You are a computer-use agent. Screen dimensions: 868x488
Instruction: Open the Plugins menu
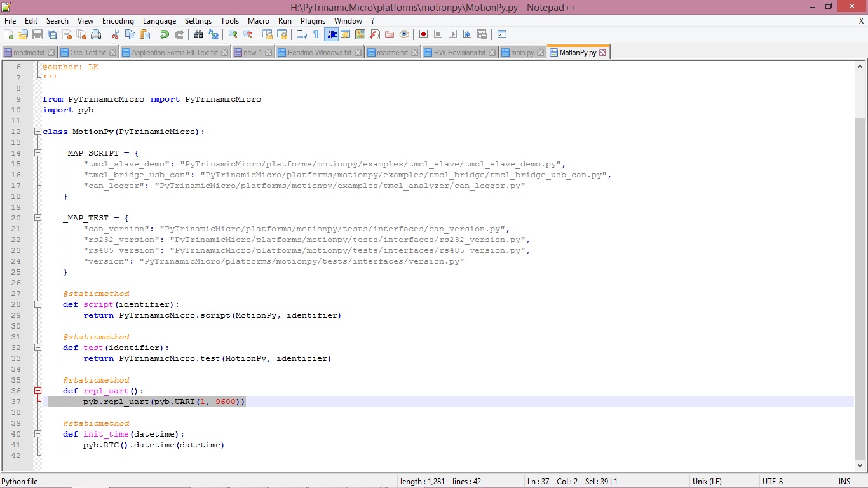click(313, 20)
